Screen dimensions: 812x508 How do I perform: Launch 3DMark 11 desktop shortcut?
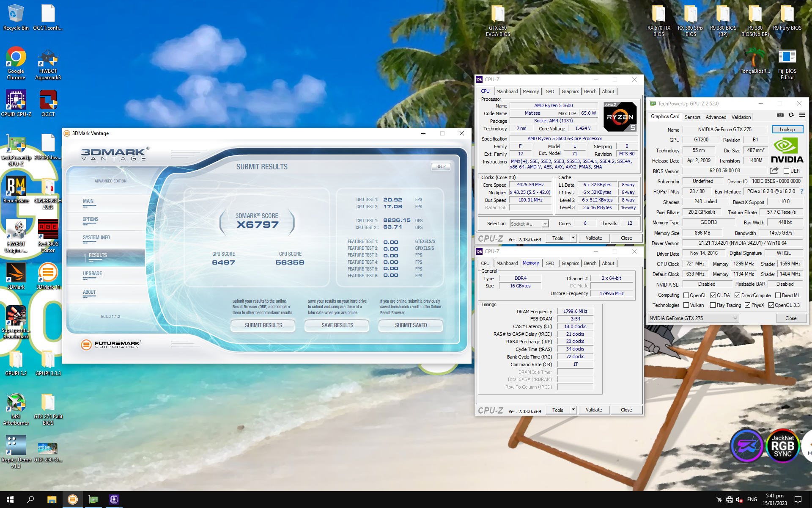click(48, 276)
